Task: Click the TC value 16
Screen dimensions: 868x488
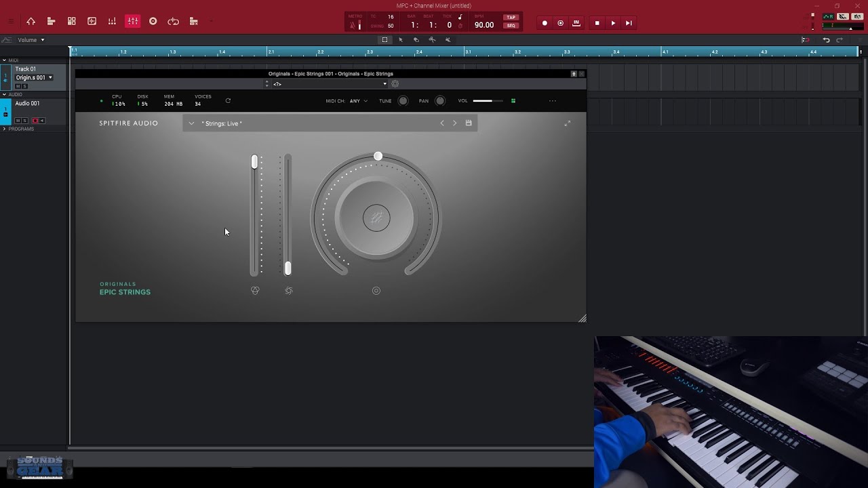Action: (391, 17)
